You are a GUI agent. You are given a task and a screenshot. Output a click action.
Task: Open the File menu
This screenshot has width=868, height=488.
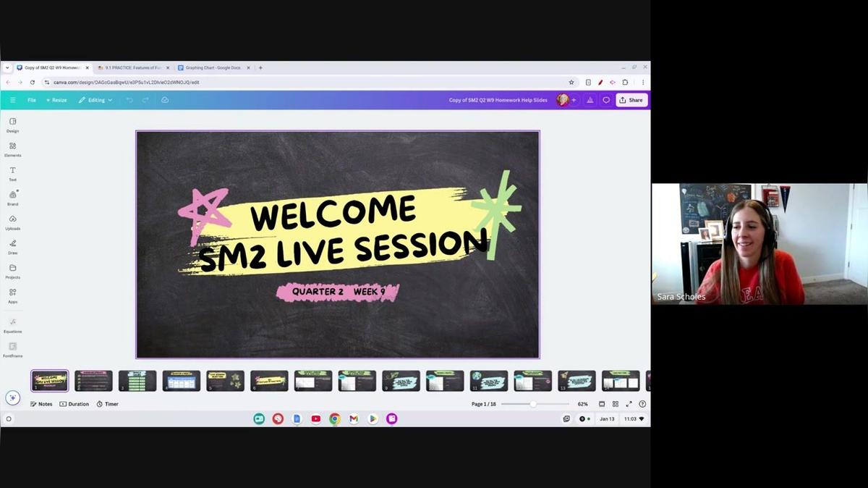(32, 100)
